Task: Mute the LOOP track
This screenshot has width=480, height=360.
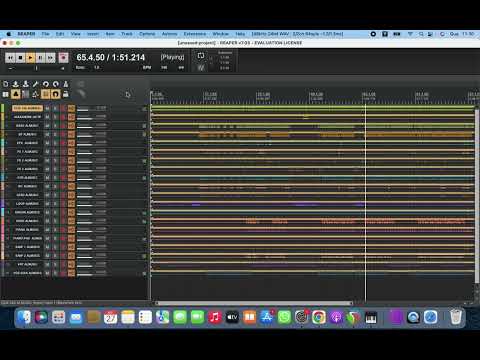Action: click(x=47, y=204)
